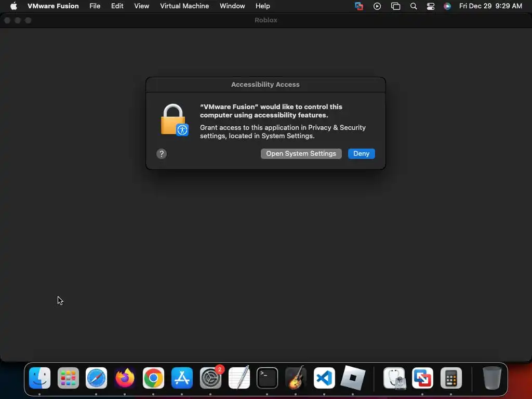Click the lock accessibility icon in dialog
Image resolution: width=532 pixels, height=399 pixels.
pyautogui.click(x=175, y=120)
